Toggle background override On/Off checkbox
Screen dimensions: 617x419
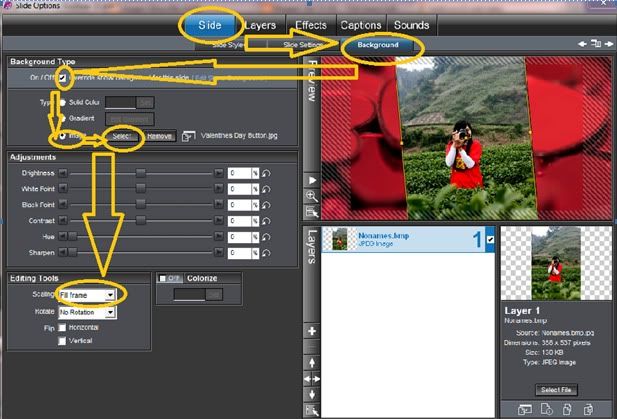click(x=62, y=77)
